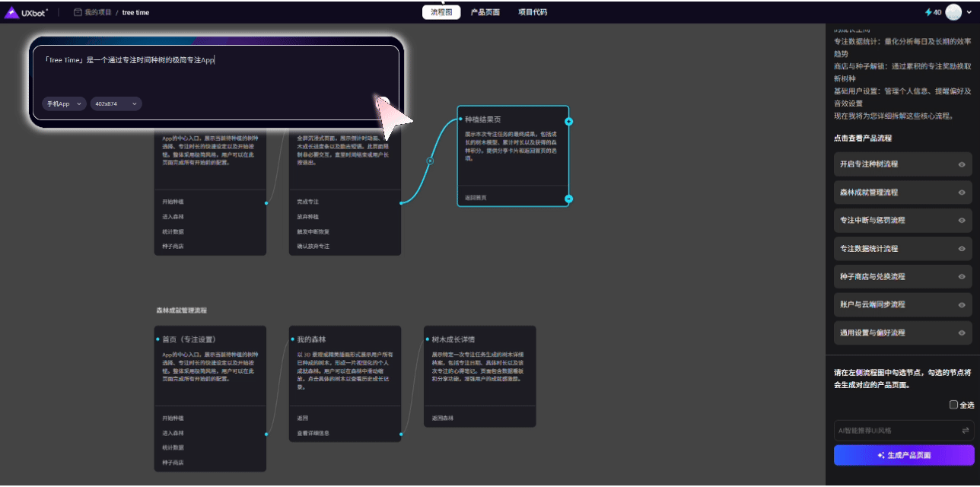
Task: Open the 402x874 resolution dropdown
Action: click(116, 103)
